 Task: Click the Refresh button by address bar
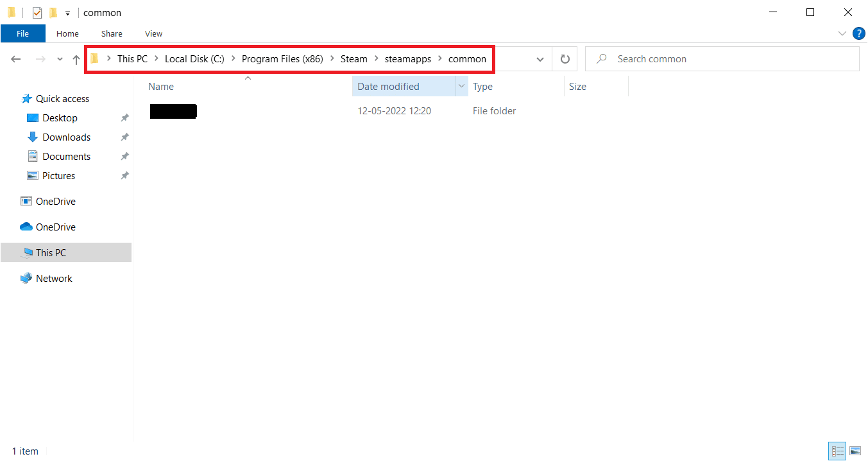click(x=565, y=59)
